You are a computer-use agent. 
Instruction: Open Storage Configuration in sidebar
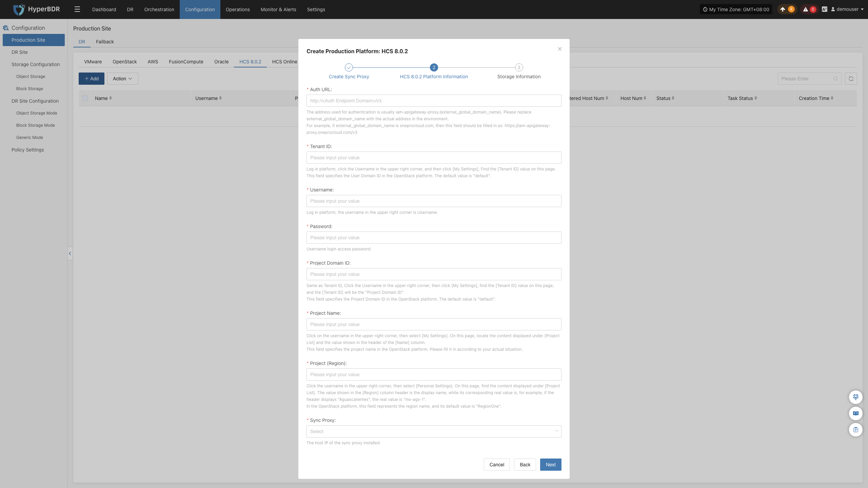pyautogui.click(x=34, y=64)
